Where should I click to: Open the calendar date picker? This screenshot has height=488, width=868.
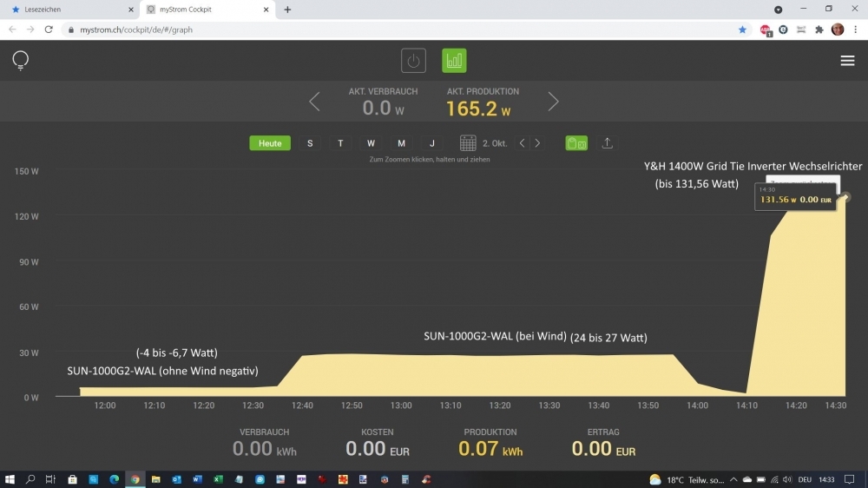468,143
